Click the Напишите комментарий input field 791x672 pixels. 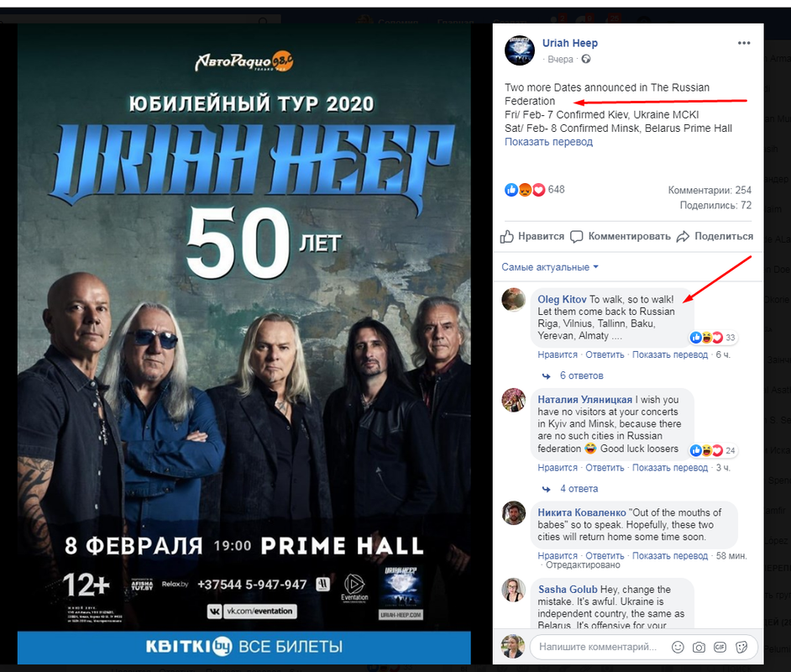click(600, 647)
